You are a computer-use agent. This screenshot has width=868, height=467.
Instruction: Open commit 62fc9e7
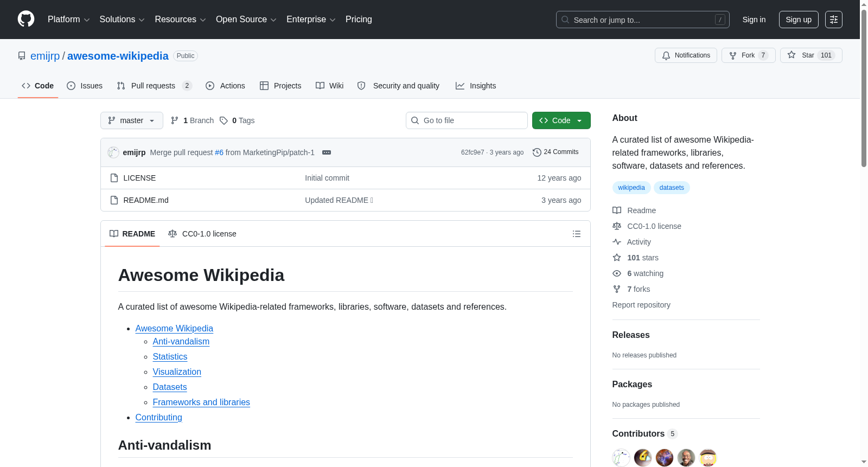click(473, 152)
